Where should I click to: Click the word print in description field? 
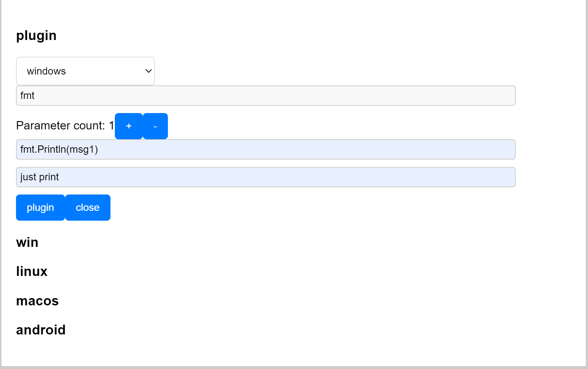49,177
